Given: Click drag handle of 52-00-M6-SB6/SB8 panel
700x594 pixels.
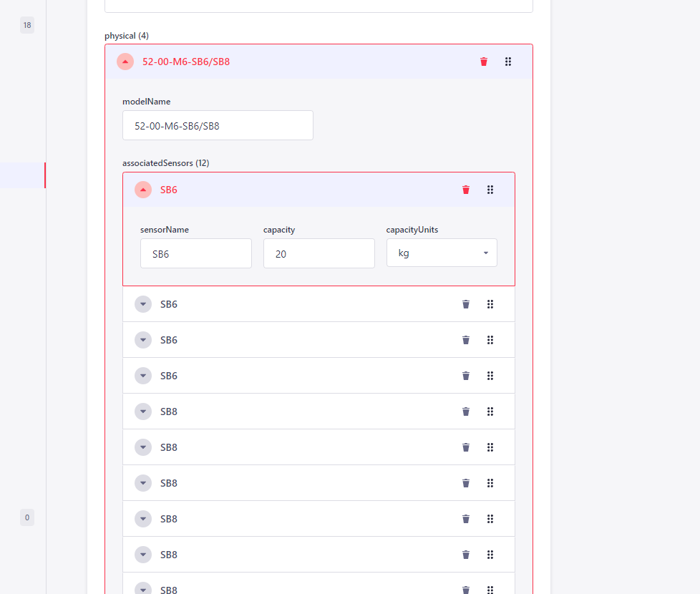Looking at the screenshot, I should coord(508,62).
